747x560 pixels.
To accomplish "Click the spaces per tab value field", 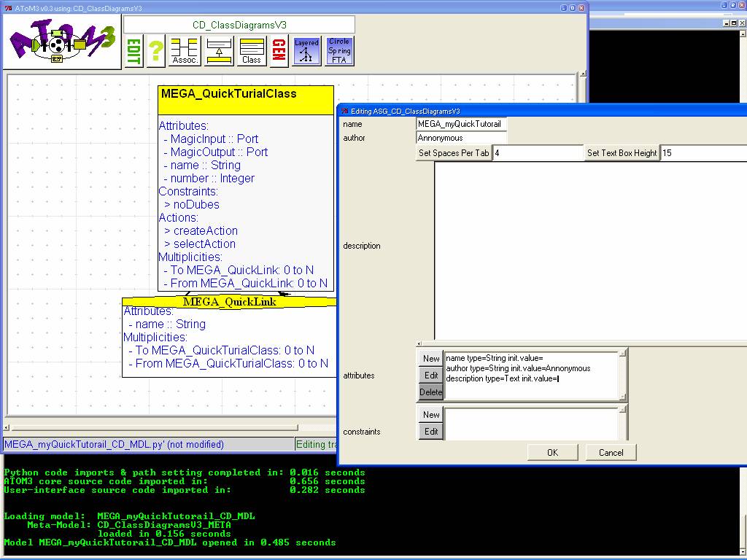I will pos(538,153).
